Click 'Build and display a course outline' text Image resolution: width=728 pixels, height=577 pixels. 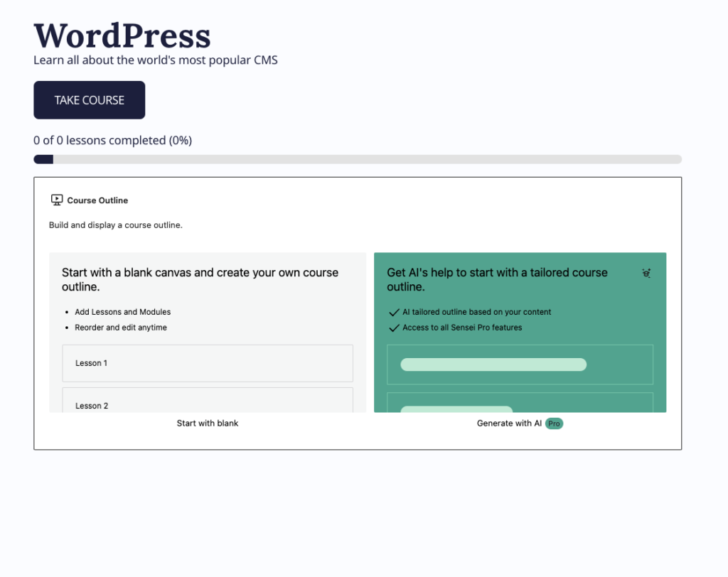tap(116, 225)
